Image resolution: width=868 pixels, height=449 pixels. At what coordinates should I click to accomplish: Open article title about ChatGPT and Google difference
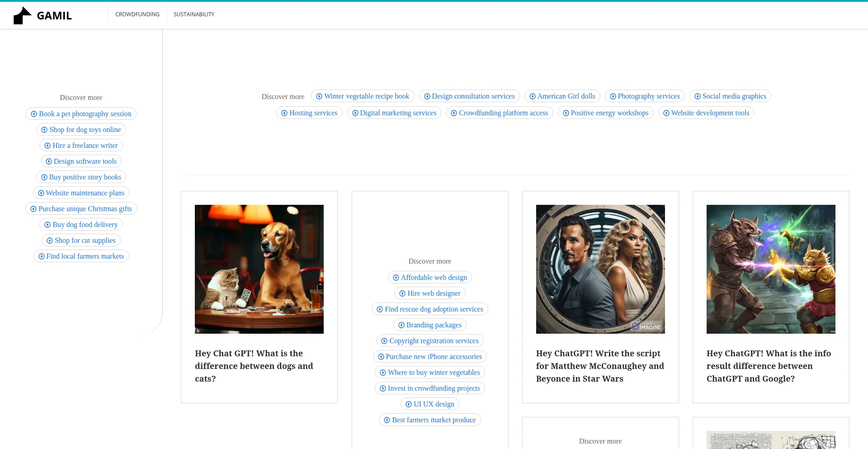tap(769, 366)
